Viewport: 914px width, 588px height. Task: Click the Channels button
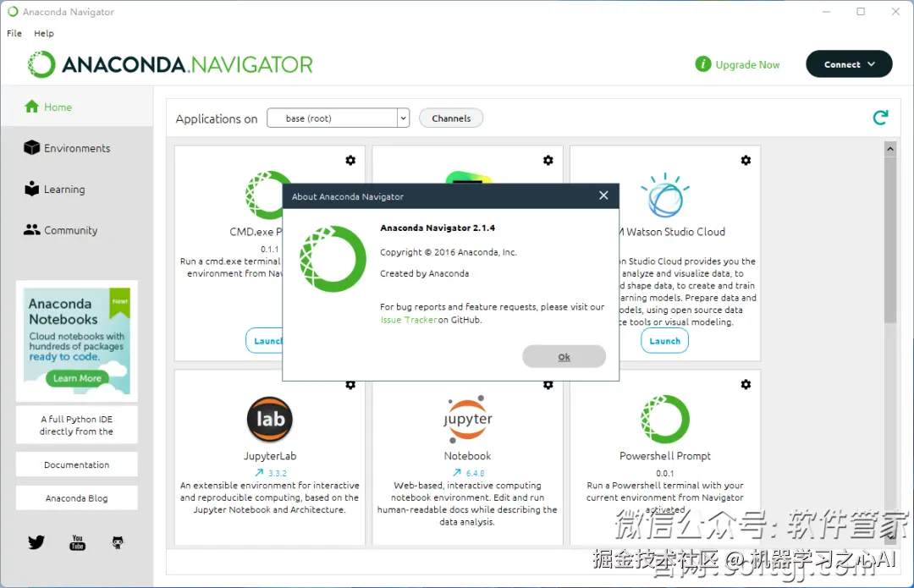coord(451,118)
